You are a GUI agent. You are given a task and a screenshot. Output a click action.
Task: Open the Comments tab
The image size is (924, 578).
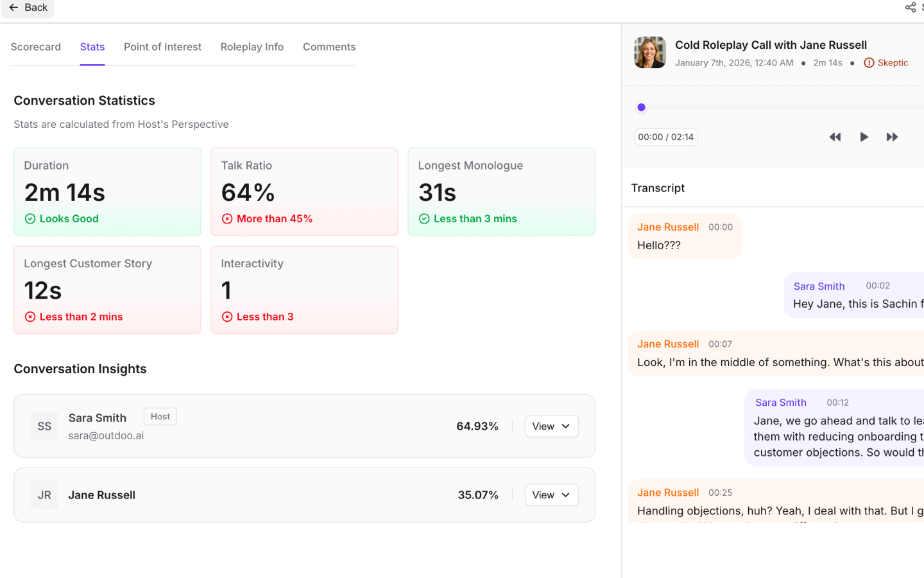coord(329,47)
